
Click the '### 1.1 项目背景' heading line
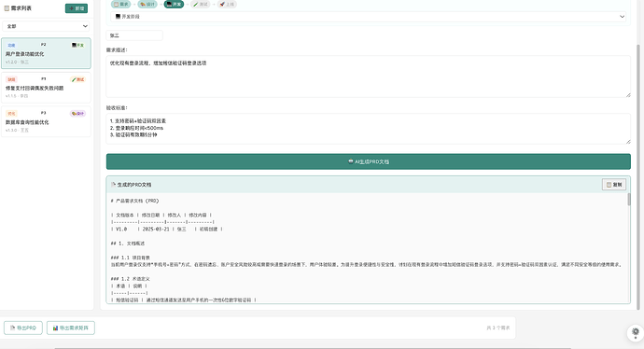(x=130, y=258)
